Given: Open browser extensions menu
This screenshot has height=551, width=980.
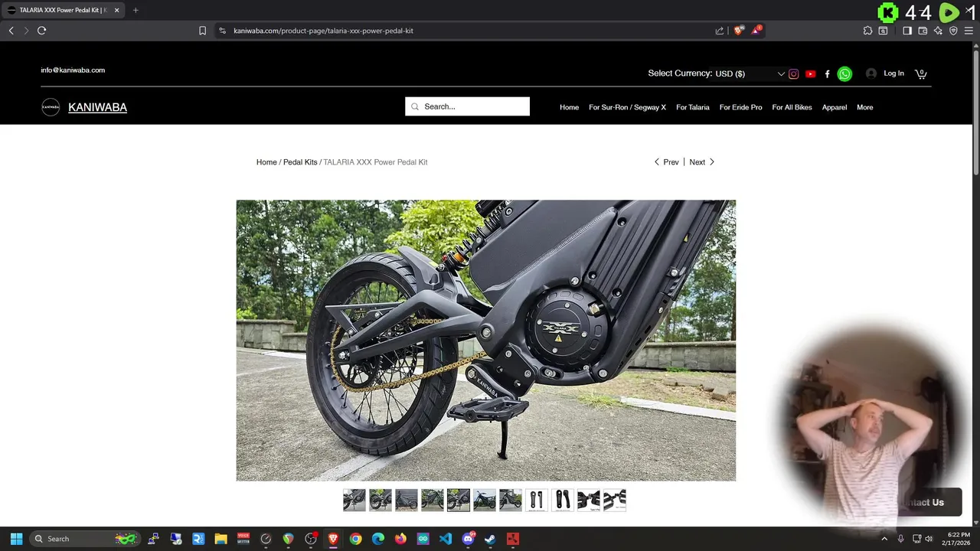Looking at the screenshot, I should (x=867, y=31).
